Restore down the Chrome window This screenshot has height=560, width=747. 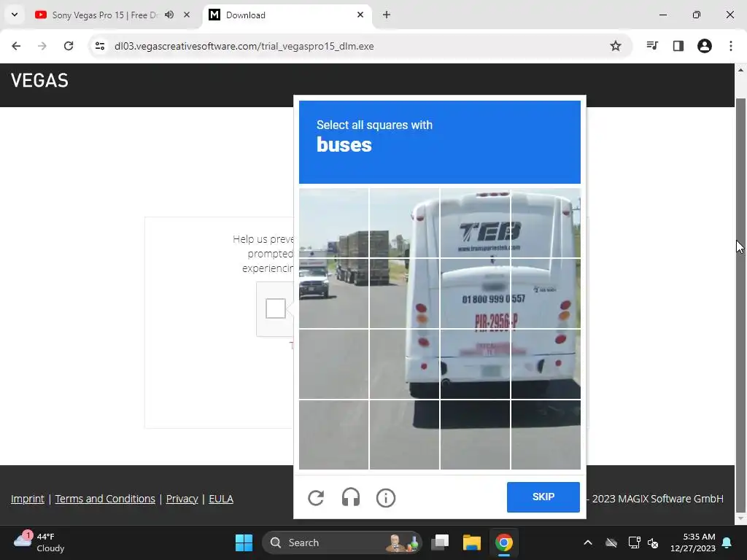pos(697,15)
